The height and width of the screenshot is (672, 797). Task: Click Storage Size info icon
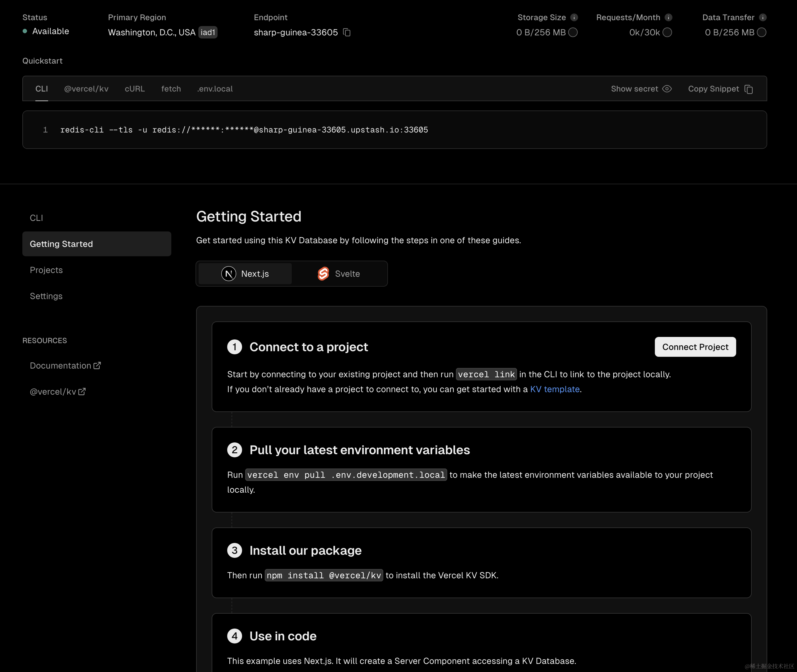pos(574,17)
